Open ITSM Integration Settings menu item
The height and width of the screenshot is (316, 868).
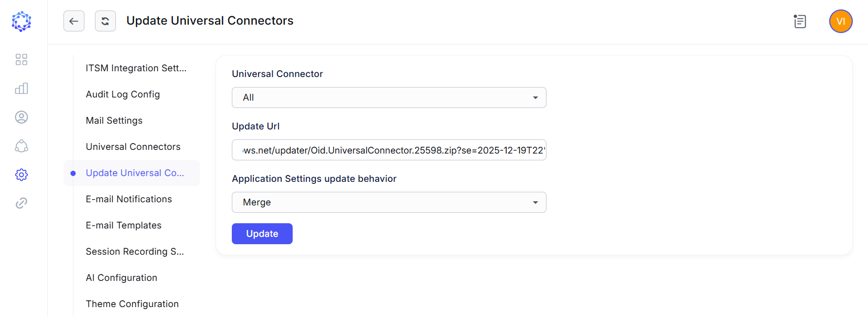136,68
